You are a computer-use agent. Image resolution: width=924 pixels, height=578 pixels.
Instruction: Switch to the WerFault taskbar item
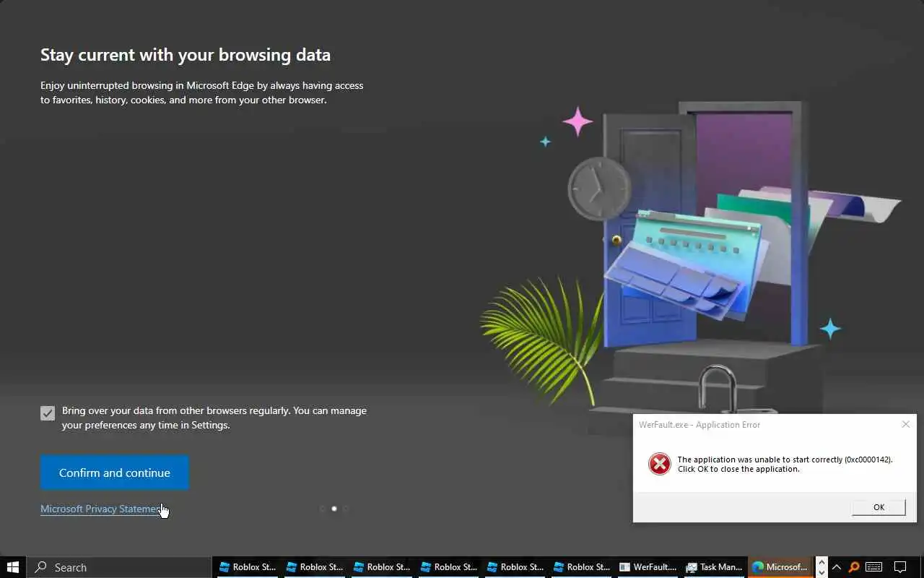pyautogui.click(x=648, y=567)
